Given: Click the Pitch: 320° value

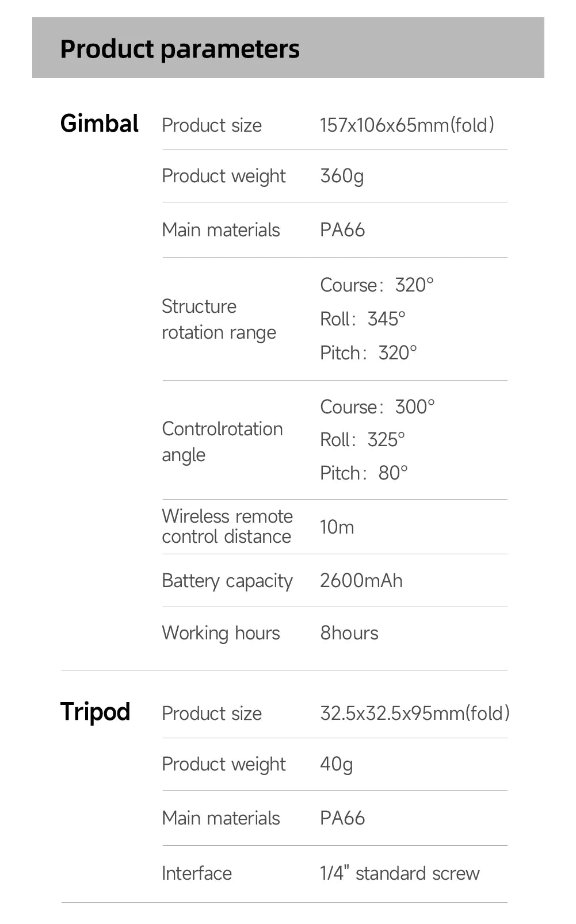Looking at the screenshot, I should (368, 352).
